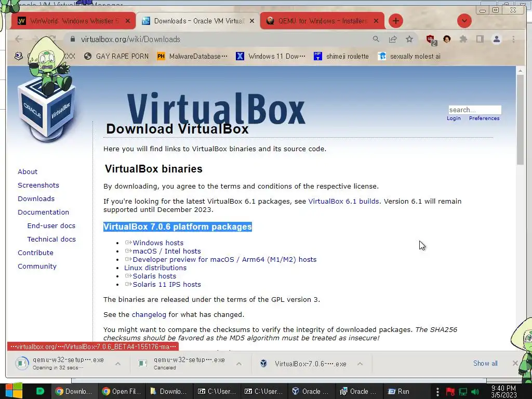The image size is (532, 399).
Task: Bookmark this page with the star icon
Action: [409, 39]
